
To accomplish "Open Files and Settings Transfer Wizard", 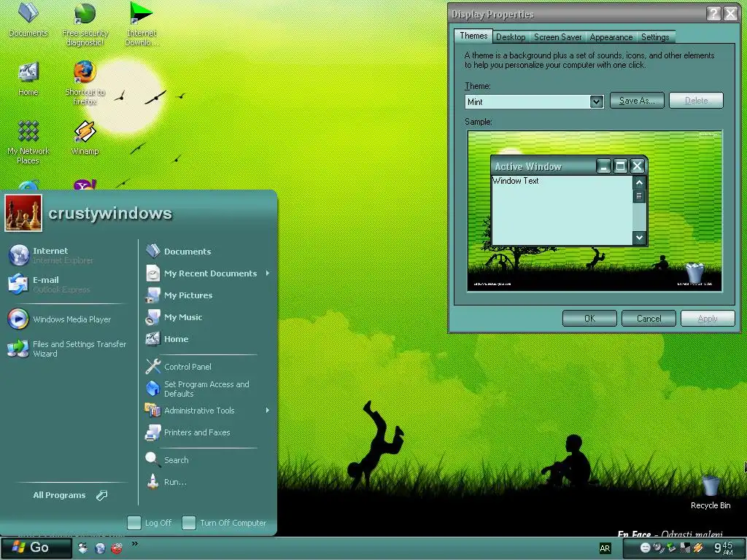I will pyautogui.click(x=67, y=349).
